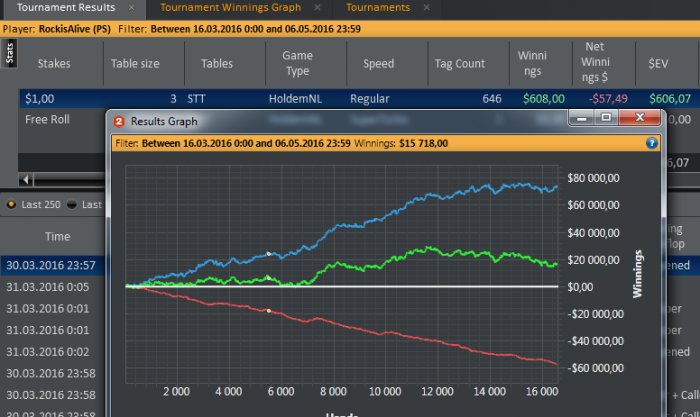700x417 pixels.
Task: Click the help icon in Results Graph
Action: pyautogui.click(x=652, y=143)
